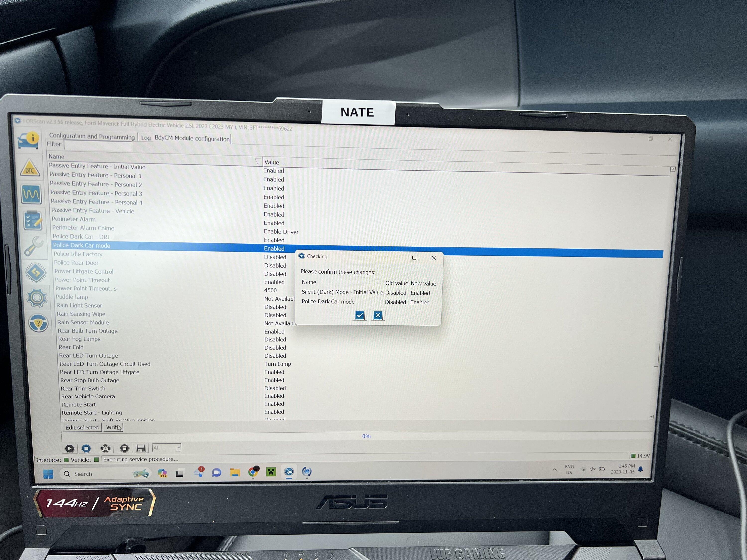Maximize the Checking dialog
Viewport: 747px width, 560px height.
click(x=414, y=258)
